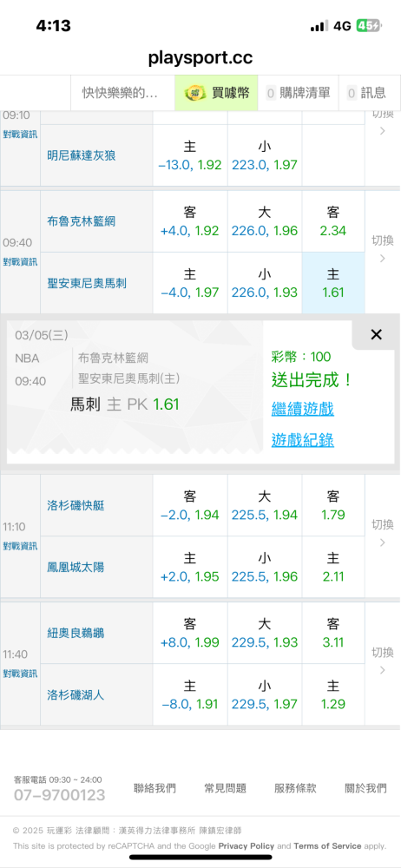Open username 快快樂樂的 menu

coord(120,93)
